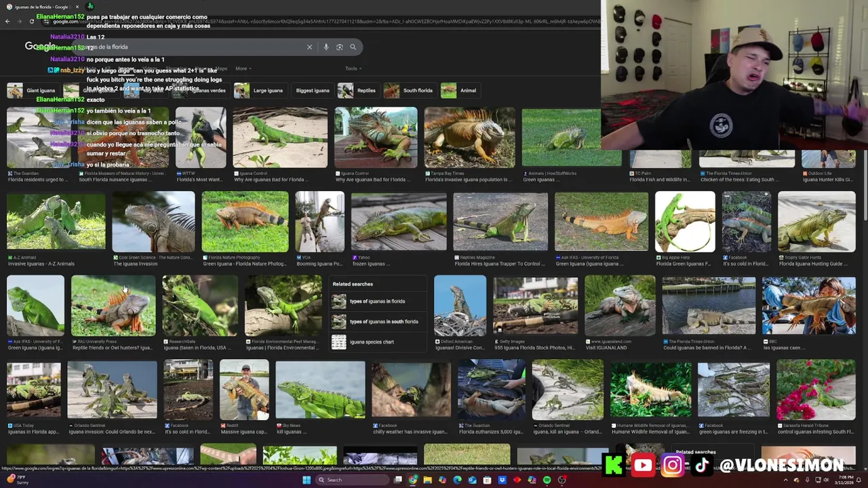Open the Iguana Control 'Why Are Iguanas Bad' beach image
This screenshot has height=488, width=868.
[280, 138]
